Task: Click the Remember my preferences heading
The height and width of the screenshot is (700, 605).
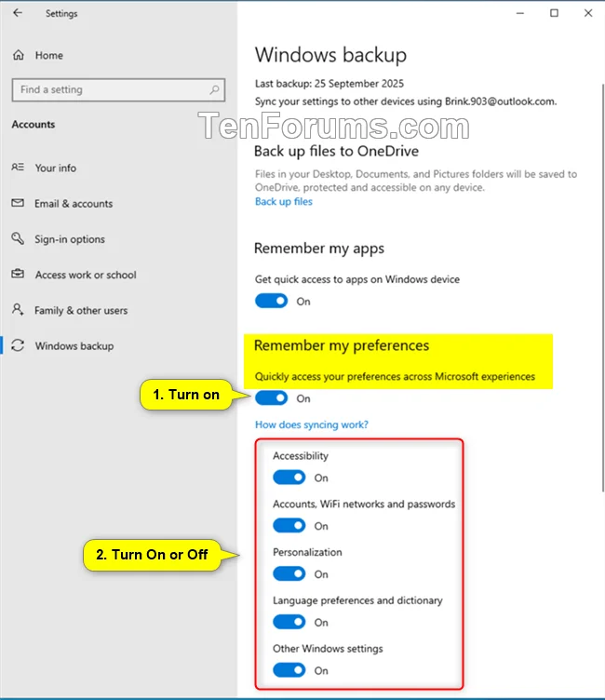Action: (342, 345)
